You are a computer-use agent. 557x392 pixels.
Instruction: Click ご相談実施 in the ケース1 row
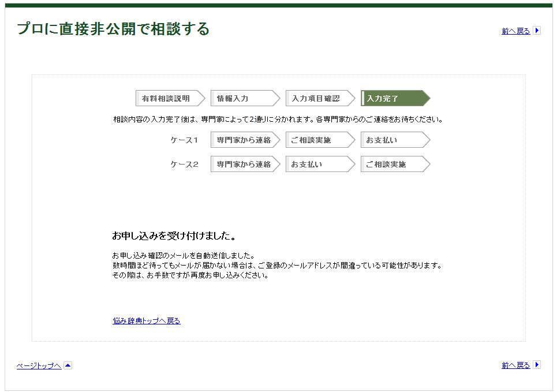pyautogui.click(x=320, y=140)
